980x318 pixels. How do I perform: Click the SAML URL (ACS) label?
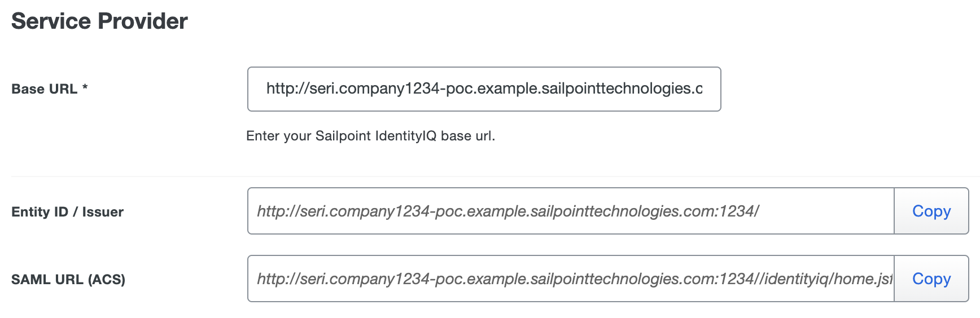coord(68,280)
